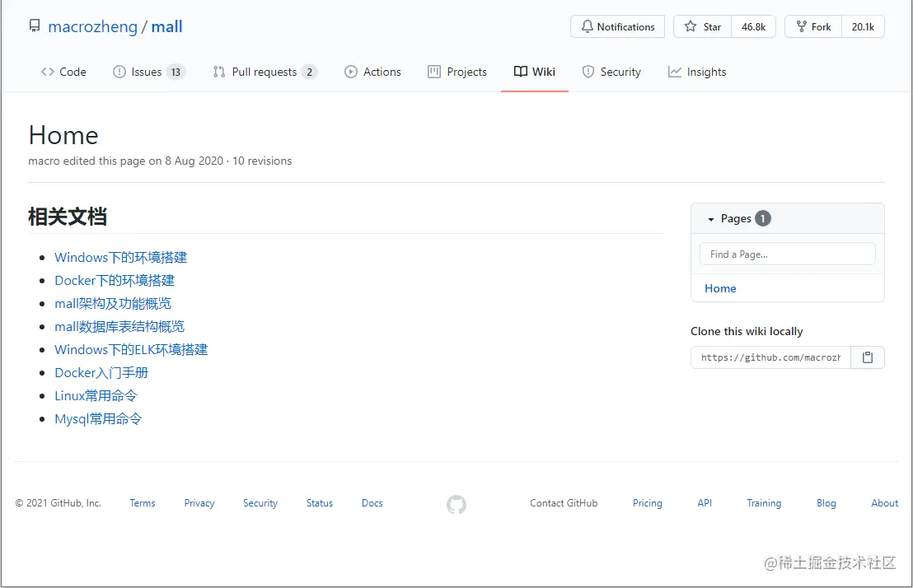Click the Insights graph icon
Screen dimensions: 913x588
(675, 72)
